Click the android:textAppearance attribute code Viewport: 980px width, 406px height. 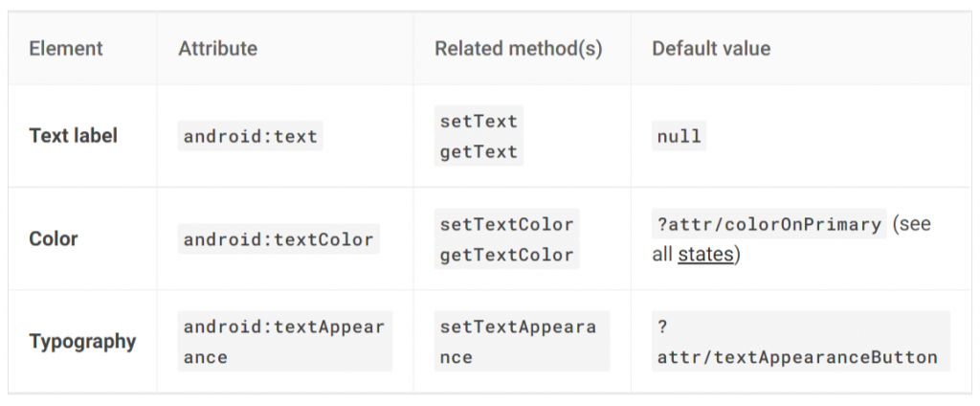(283, 342)
